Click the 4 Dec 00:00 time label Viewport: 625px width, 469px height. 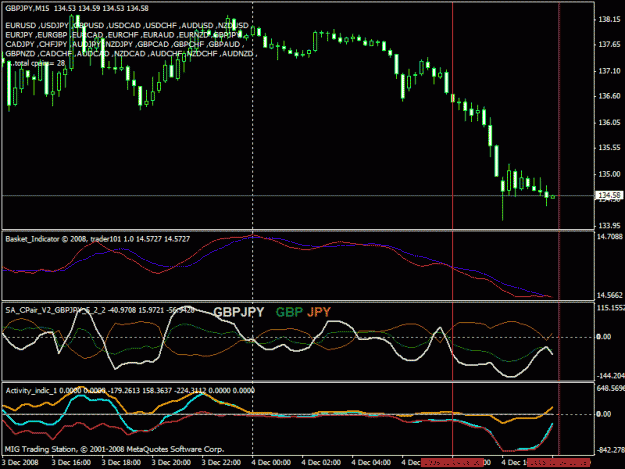(271, 463)
